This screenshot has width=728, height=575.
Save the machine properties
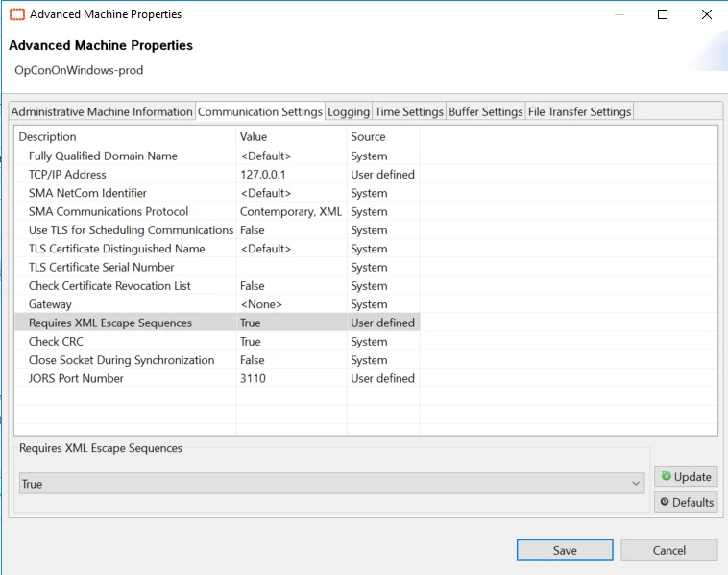565,550
